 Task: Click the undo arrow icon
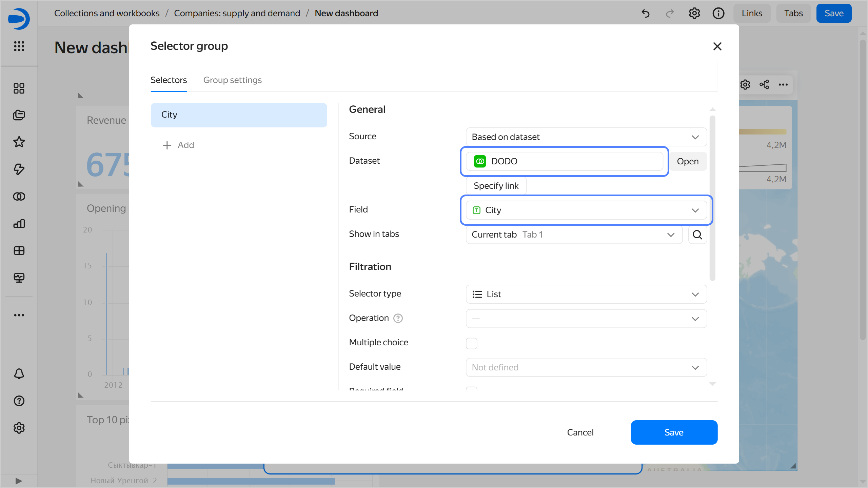[646, 14]
